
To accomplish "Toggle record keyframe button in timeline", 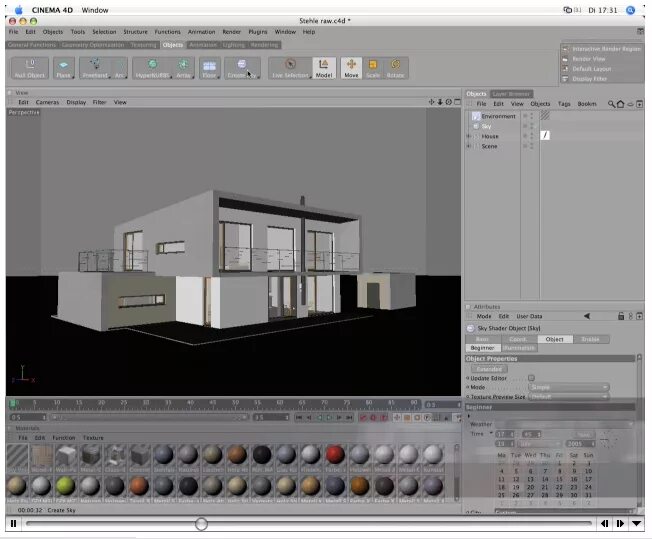I will (x=363, y=418).
